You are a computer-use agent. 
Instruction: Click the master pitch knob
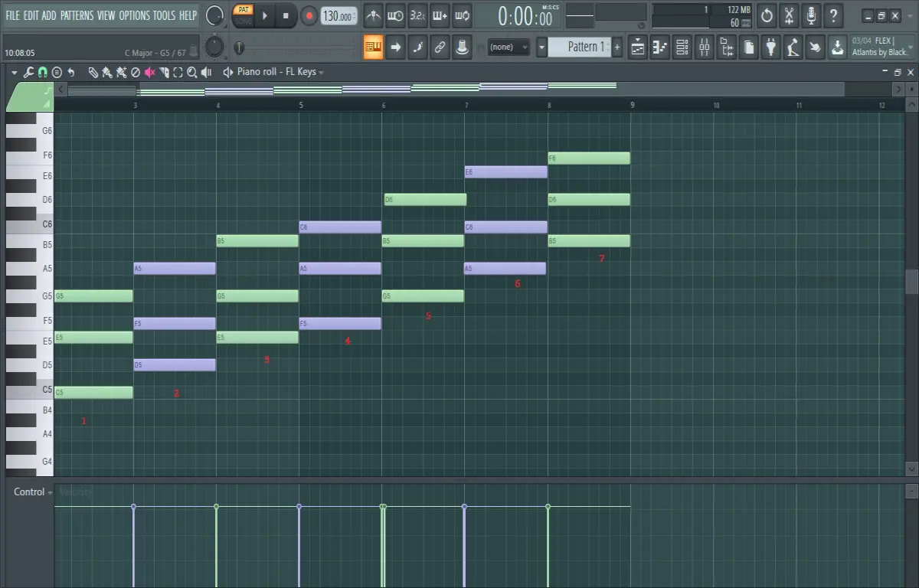pos(215,47)
